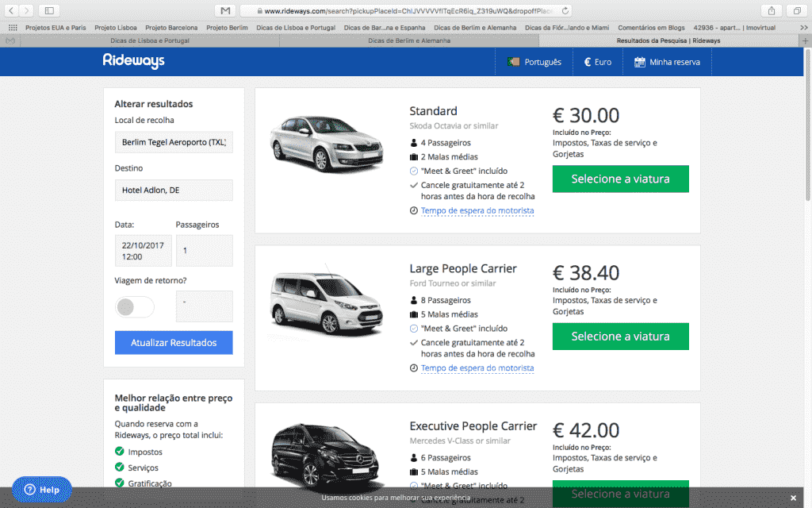Toggle the Viagem de retorno switch
Image resolution: width=812 pixels, height=508 pixels.
pyautogui.click(x=134, y=307)
